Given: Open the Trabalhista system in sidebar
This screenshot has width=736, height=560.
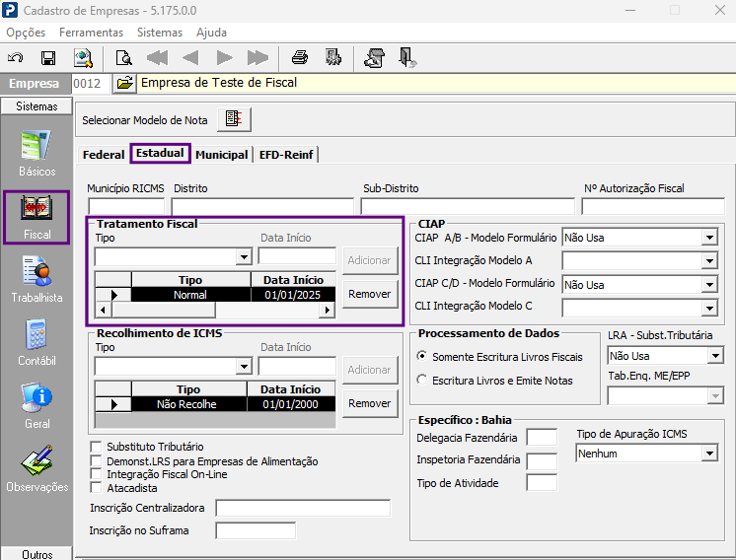Looking at the screenshot, I should 37,278.
